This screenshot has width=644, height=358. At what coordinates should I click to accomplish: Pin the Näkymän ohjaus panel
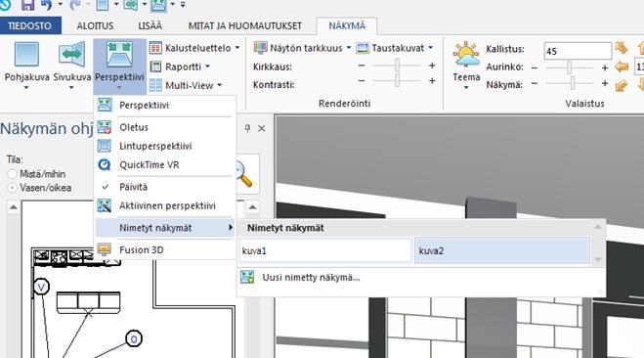(247, 128)
